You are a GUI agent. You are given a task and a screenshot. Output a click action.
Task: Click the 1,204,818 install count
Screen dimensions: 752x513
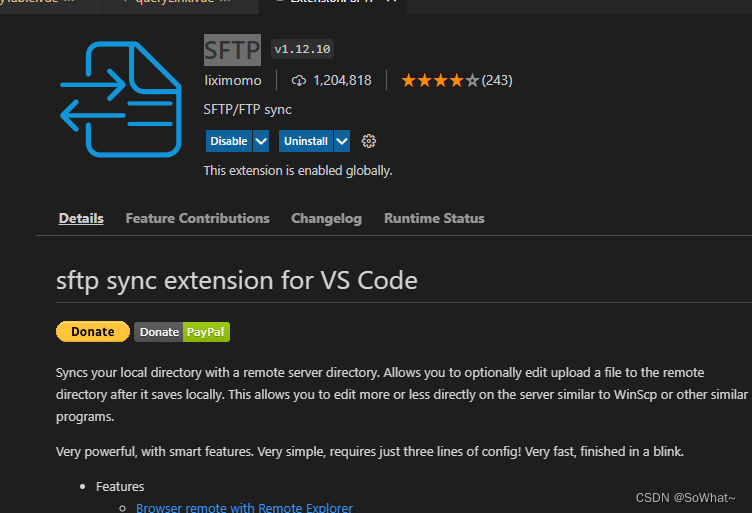[342, 80]
